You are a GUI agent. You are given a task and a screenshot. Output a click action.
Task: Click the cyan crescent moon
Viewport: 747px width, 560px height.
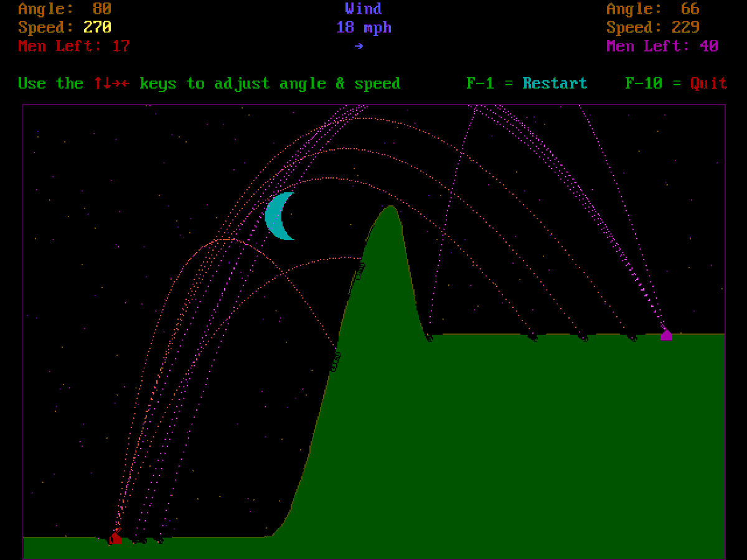(x=281, y=216)
